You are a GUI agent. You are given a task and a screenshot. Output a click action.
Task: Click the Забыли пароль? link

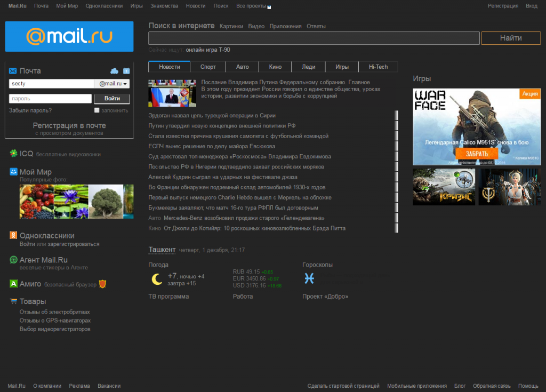click(x=30, y=110)
